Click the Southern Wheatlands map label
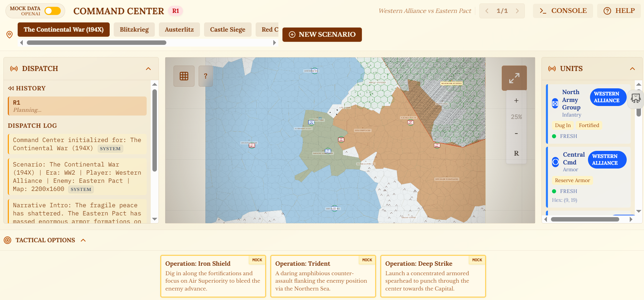Image resolution: width=644 pixels, height=300 pixels. (447, 179)
